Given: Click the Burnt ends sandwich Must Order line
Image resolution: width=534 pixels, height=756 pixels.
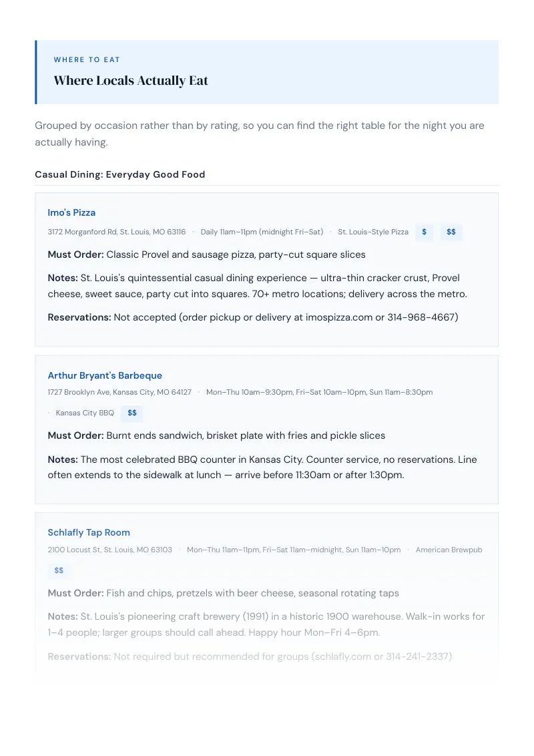Looking at the screenshot, I should click(x=216, y=435).
